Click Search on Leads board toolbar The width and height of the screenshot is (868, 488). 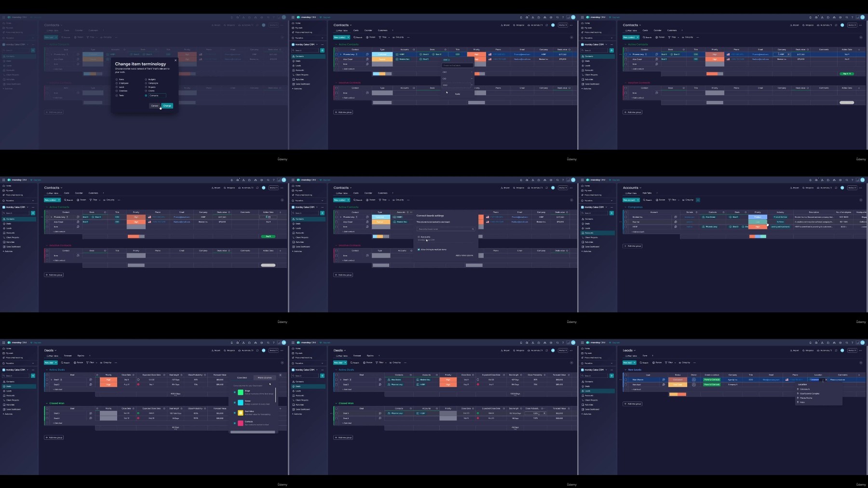point(644,363)
